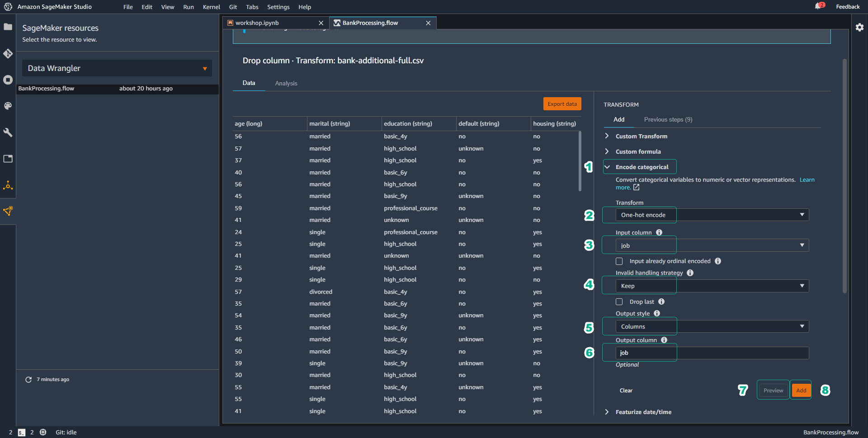Enable the Drop last checkbox
This screenshot has height=438, width=868.
coord(619,301)
